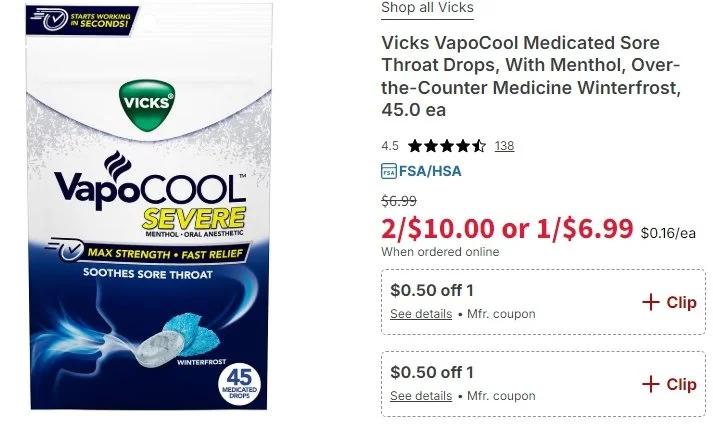Click the Starts Working in Seconds badge
Screen dimensions: 713x424
point(82,20)
